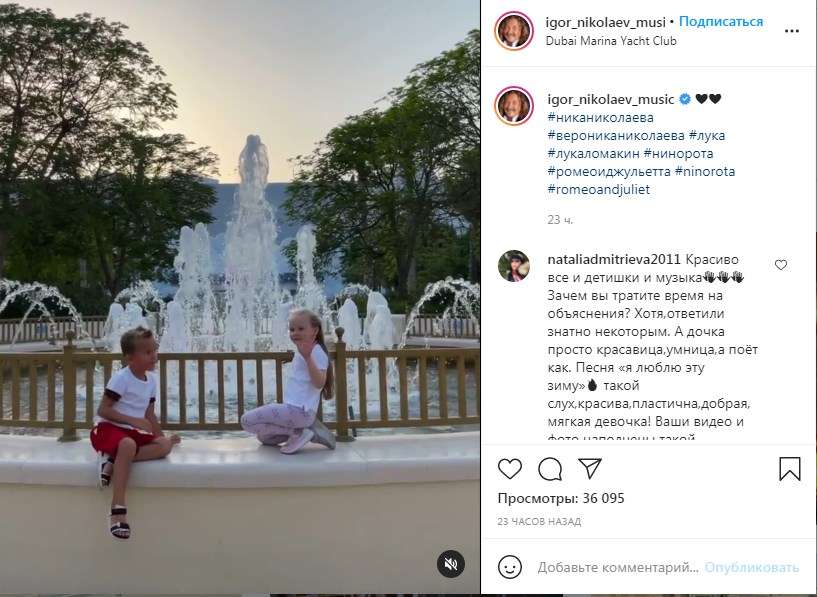The height and width of the screenshot is (597, 817).
Task: Open nataliadmitrieva2011 username link
Action: click(614, 259)
